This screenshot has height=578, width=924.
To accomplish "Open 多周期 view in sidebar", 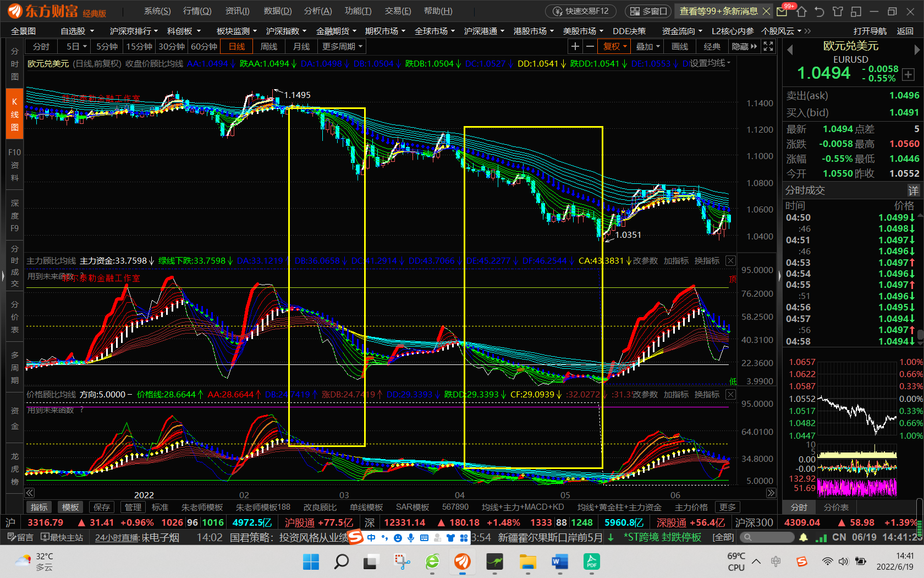I will click(x=15, y=367).
